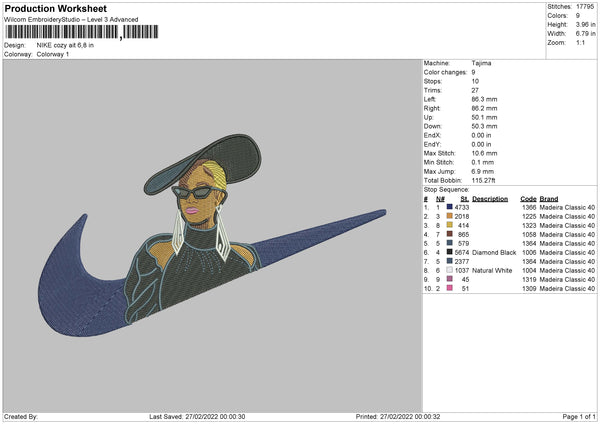The height and width of the screenshot is (424, 600).
Task: Select thread code 1319
Action: click(529, 279)
